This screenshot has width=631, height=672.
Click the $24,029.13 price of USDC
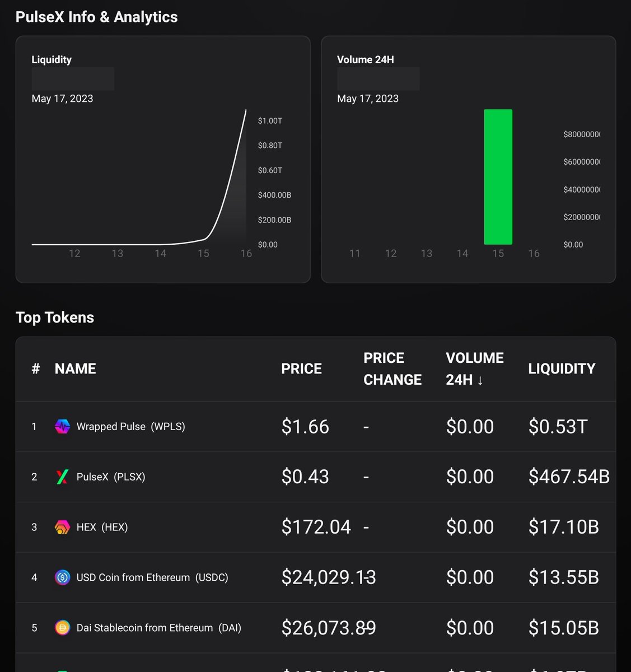(329, 577)
